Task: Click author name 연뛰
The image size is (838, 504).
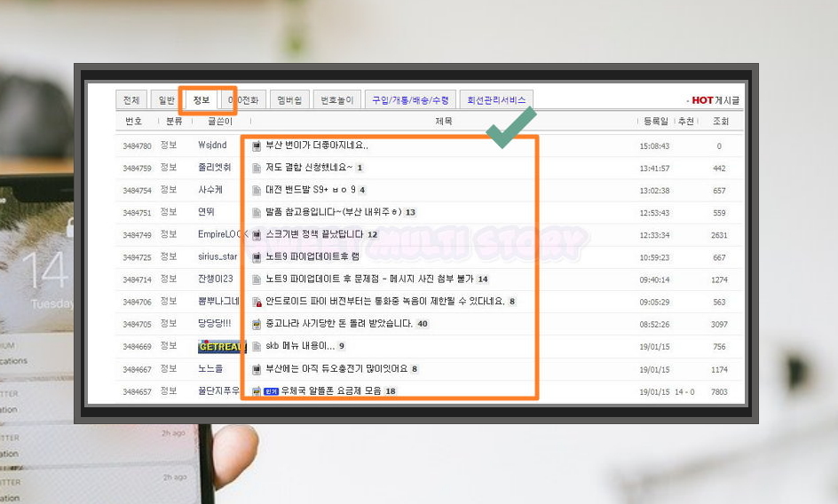Action: [x=206, y=212]
